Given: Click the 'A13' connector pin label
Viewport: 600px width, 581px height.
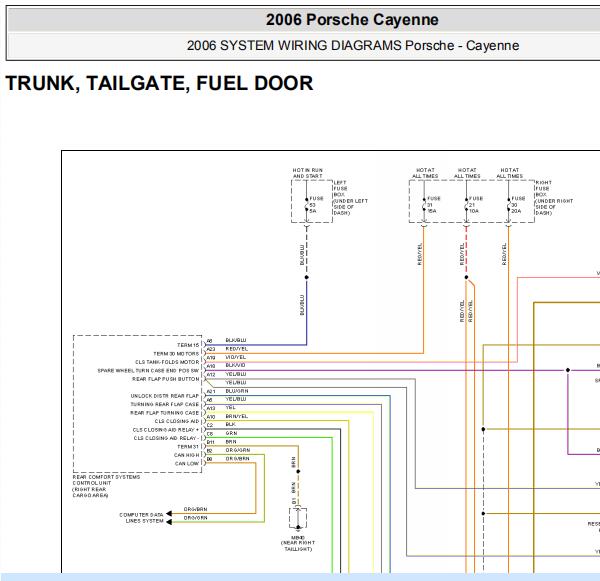Looking at the screenshot, I should pos(211,408).
